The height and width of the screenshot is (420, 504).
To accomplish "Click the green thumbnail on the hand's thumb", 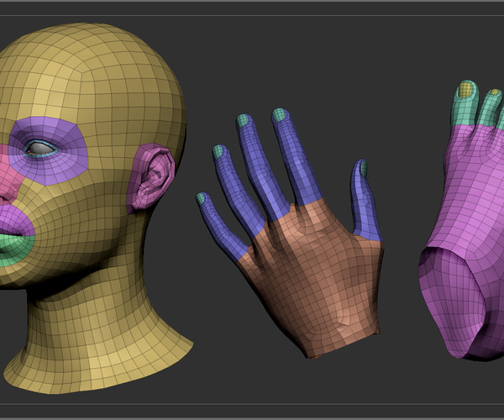I will (364, 168).
